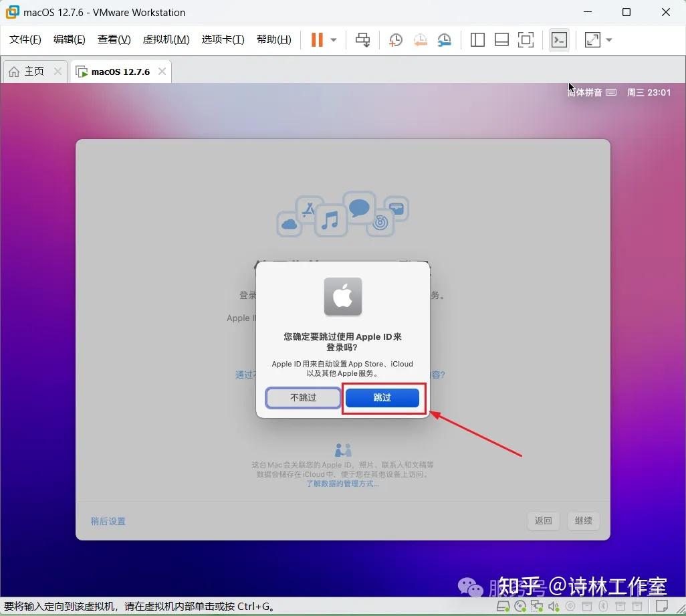Close the 主页 tab
Viewport: 686px width, 616px height.
click(58, 72)
